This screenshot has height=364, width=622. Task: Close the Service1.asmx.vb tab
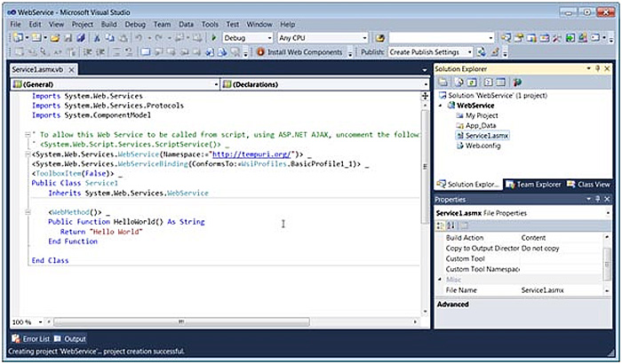click(71, 70)
